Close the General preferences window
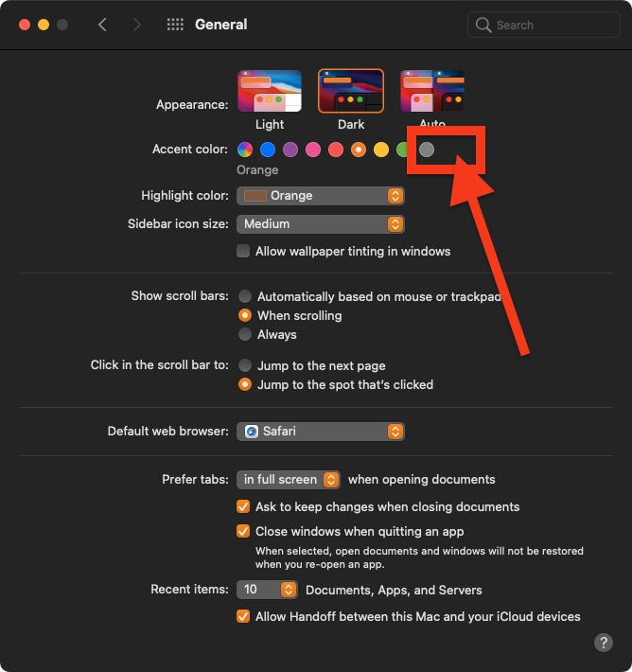This screenshot has width=632, height=672. coord(25,25)
